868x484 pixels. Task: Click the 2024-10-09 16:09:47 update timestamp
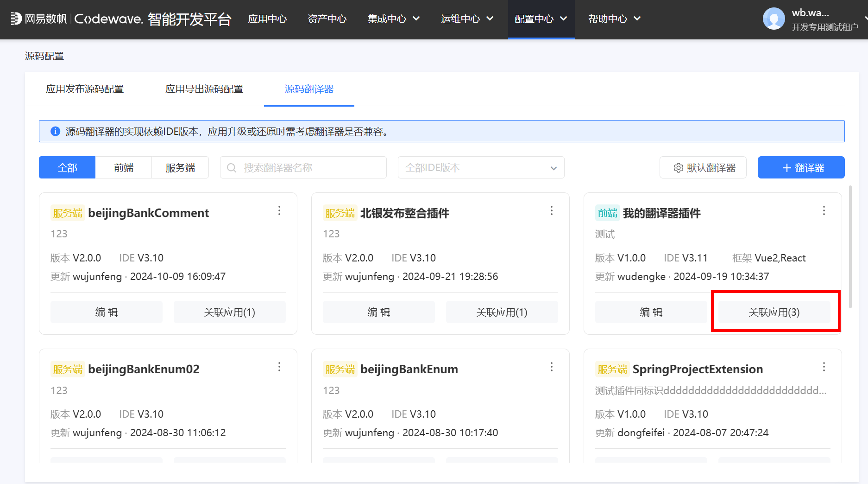point(178,277)
